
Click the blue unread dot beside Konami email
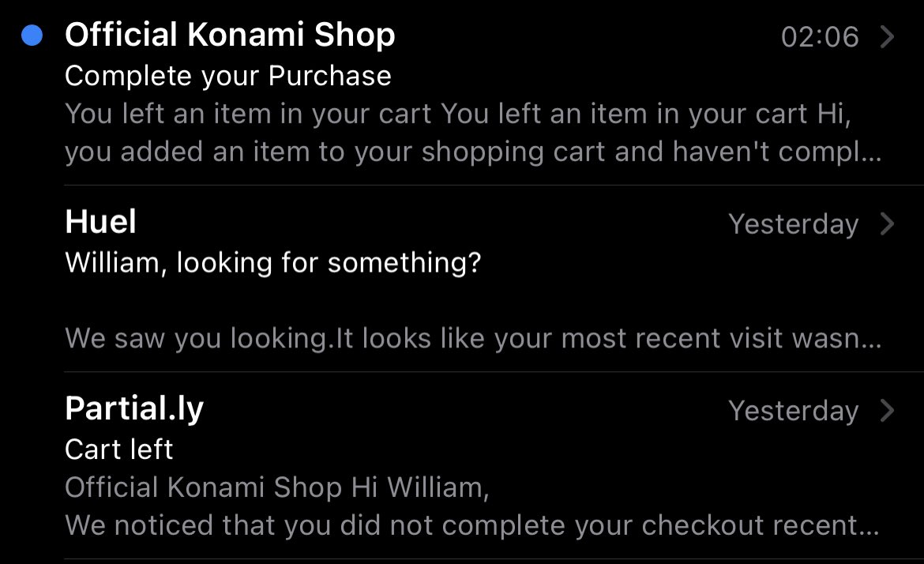[x=32, y=36]
